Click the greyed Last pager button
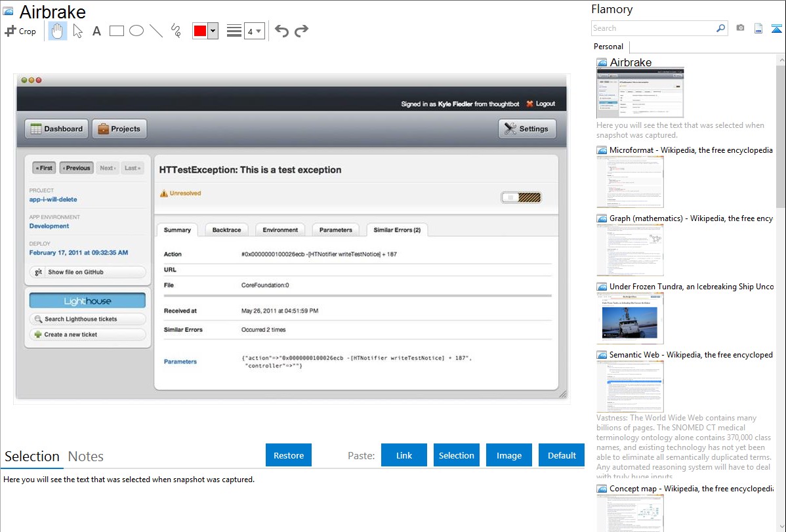The height and width of the screenshot is (532, 786). (x=133, y=168)
